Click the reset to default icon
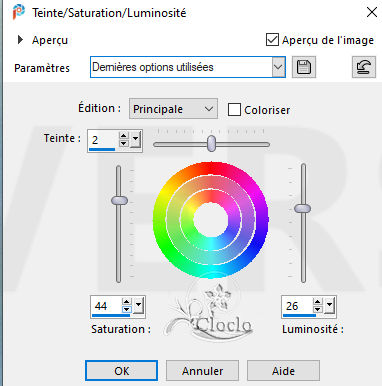 pos(364,67)
